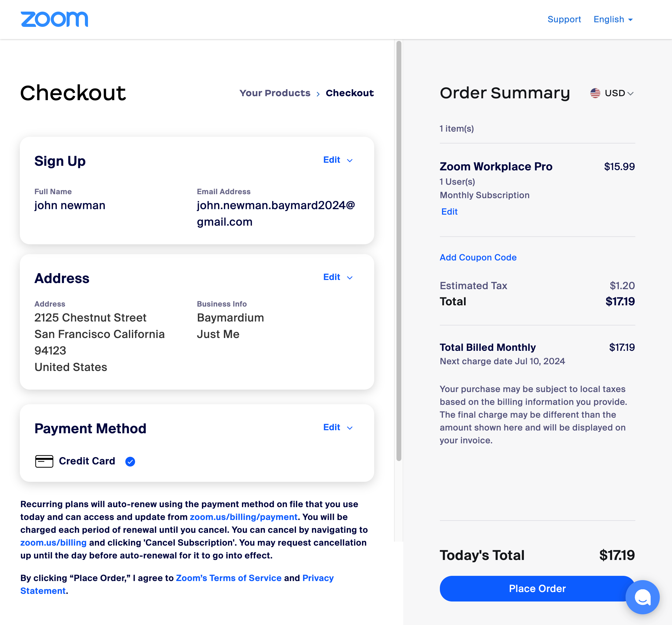Viewport: 672px width, 625px height.
Task: Open the Support link in header
Action: pos(564,19)
